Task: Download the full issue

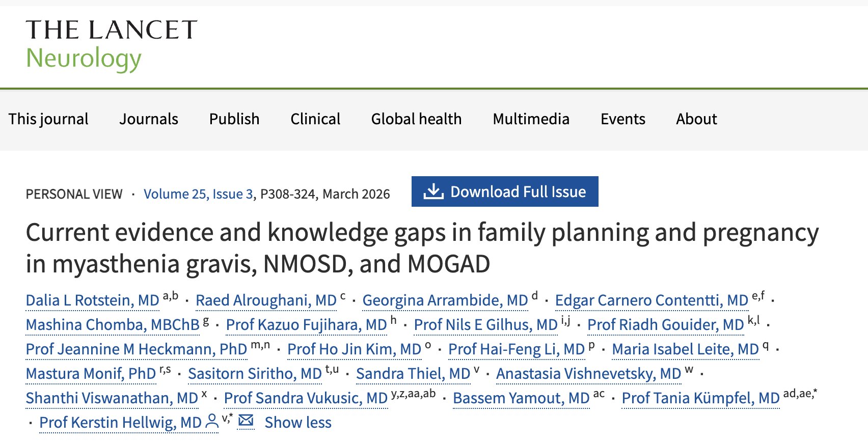Action: 518,191
